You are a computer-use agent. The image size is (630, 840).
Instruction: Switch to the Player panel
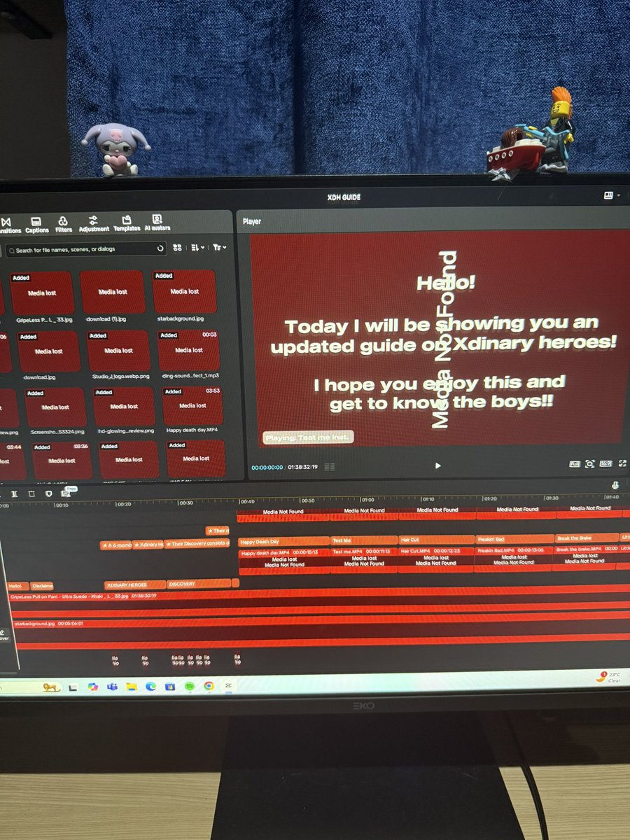(253, 221)
